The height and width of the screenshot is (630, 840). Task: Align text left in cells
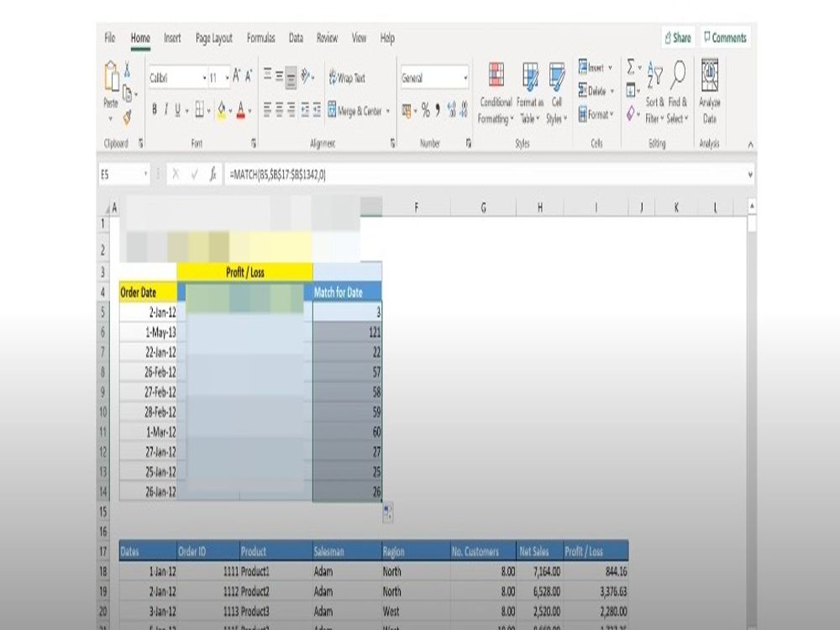pos(267,110)
